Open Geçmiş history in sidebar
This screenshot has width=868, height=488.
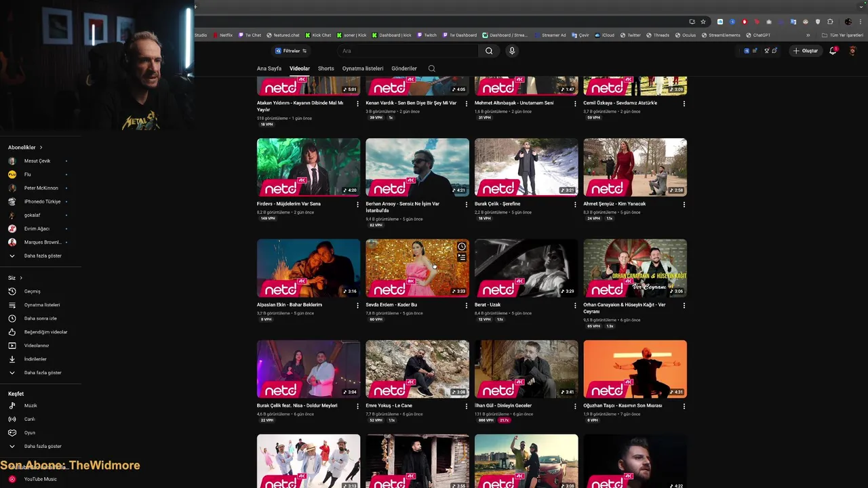pos(33,291)
